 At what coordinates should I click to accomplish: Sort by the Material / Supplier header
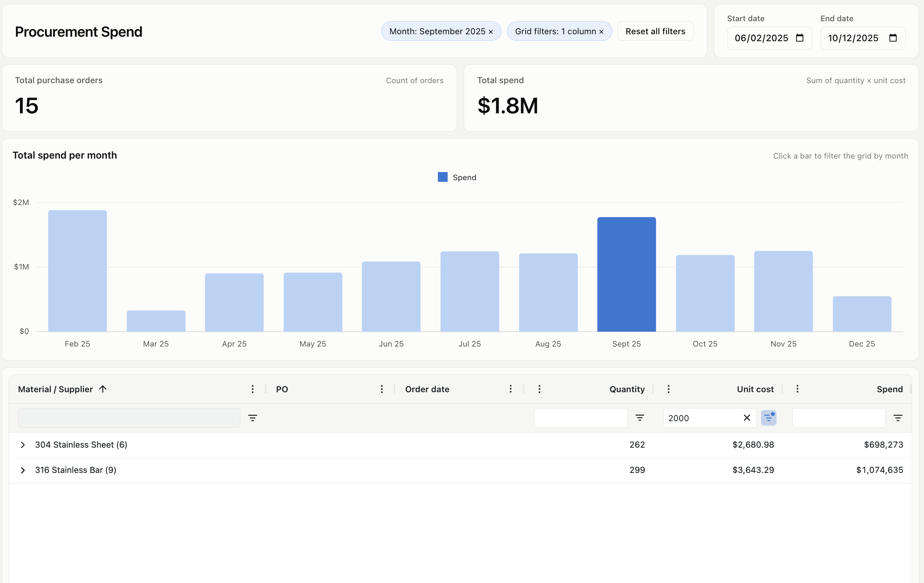[56, 389]
